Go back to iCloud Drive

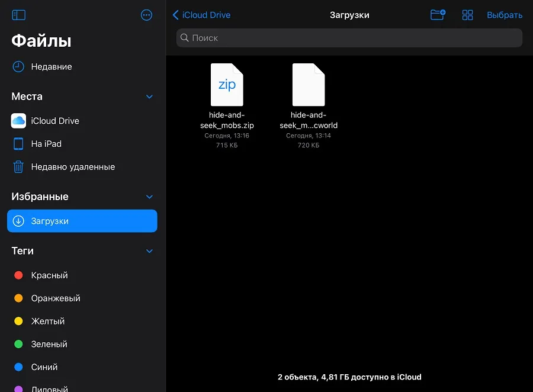click(201, 15)
